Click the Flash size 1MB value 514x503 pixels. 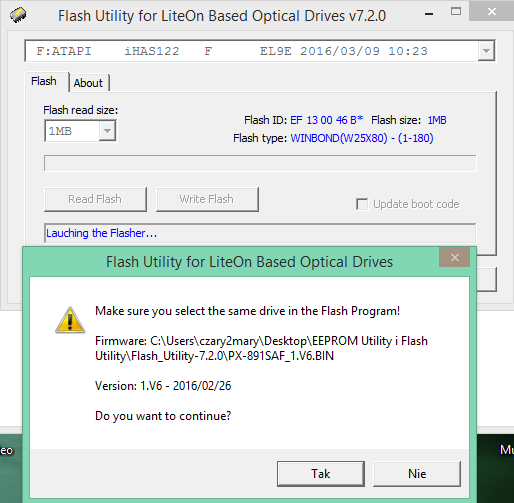[437, 120]
